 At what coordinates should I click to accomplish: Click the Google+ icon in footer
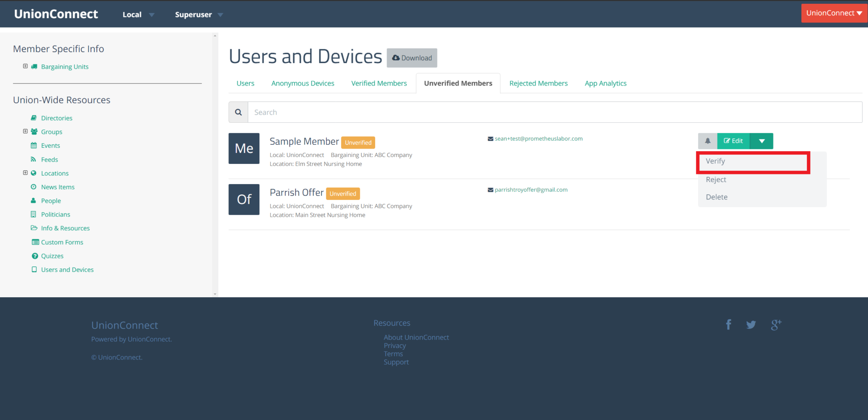click(776, 324)
